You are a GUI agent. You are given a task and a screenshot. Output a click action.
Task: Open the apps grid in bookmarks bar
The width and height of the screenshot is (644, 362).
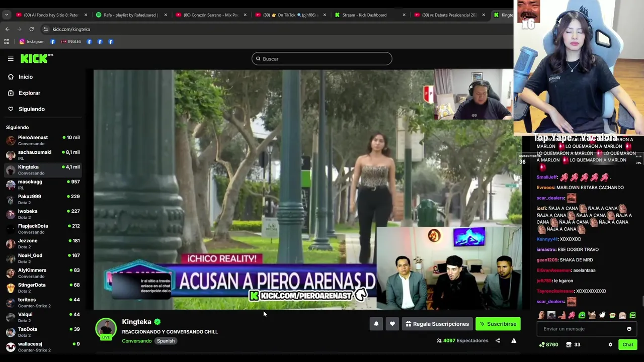7,42
